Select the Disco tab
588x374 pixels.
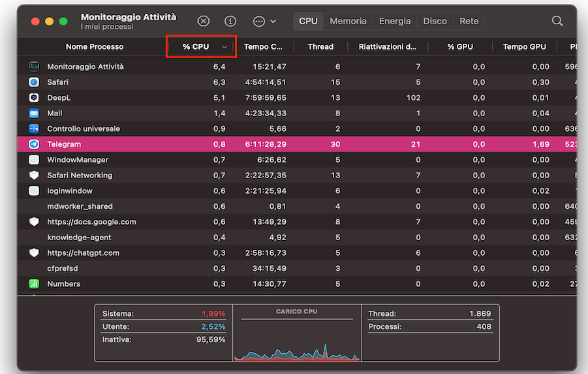[x=435, y=21]
